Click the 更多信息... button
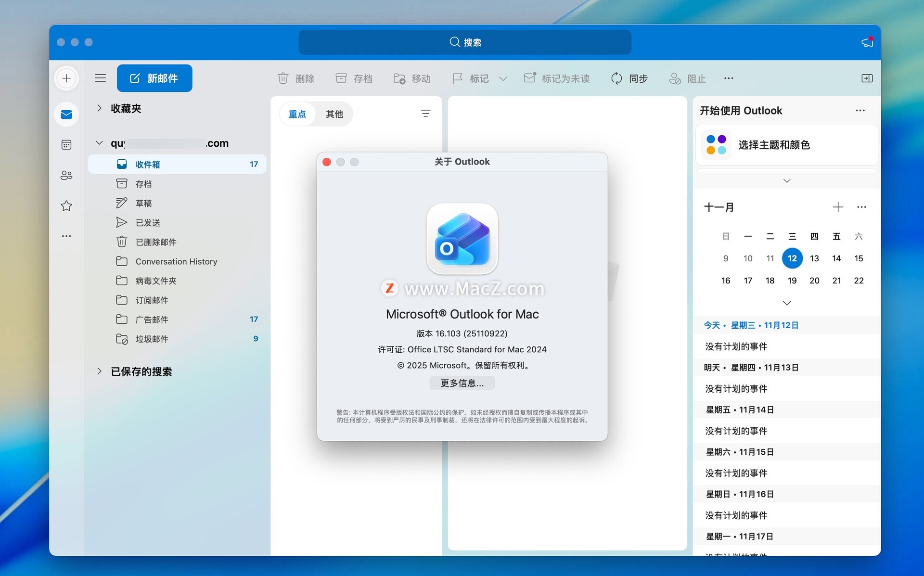The image size is (924, 576). click(x=462, y=383)
